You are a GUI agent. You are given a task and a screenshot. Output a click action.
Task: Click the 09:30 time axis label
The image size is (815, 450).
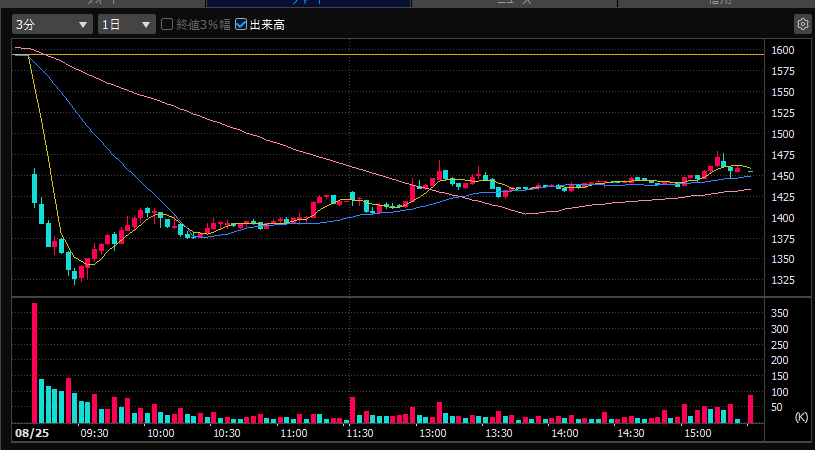[95, 433]
